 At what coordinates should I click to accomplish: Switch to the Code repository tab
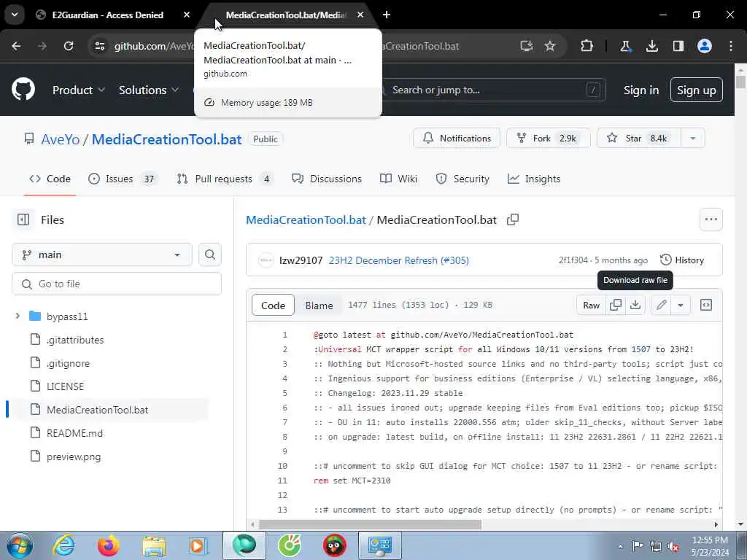pyautogui.click(x=50, y=179)
